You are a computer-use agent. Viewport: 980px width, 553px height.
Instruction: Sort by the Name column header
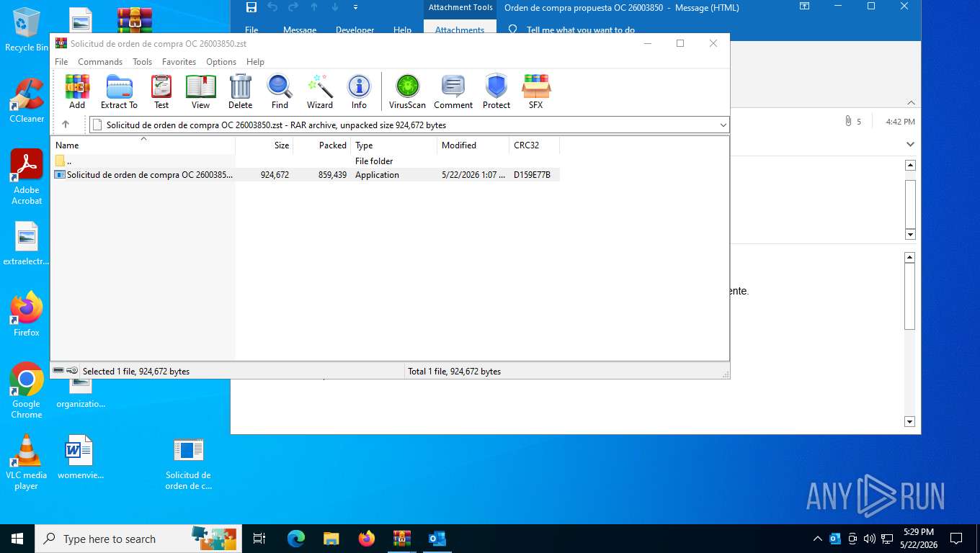tap(143, 145)
